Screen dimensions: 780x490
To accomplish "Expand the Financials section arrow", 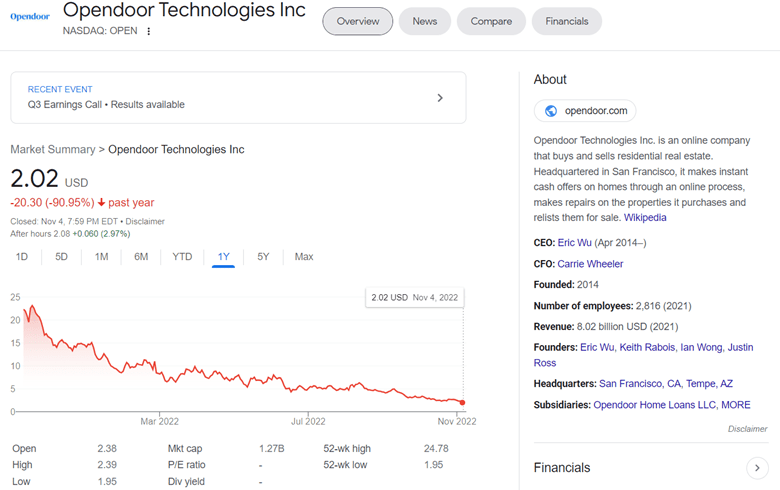I will tap(758, 467).
